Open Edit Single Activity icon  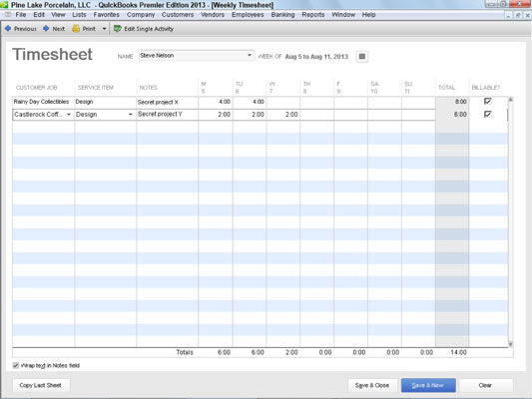click(118, 29)
